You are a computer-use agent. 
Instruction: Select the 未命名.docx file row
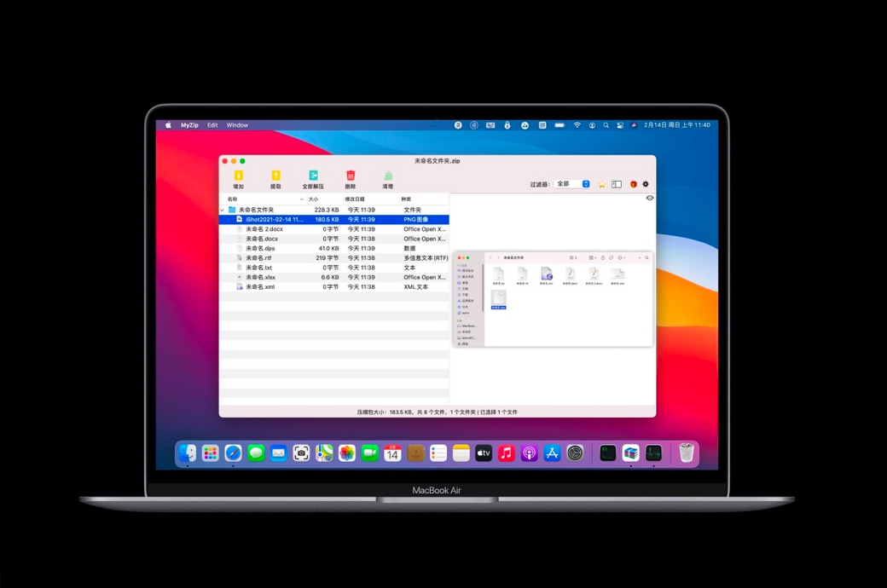333,239
